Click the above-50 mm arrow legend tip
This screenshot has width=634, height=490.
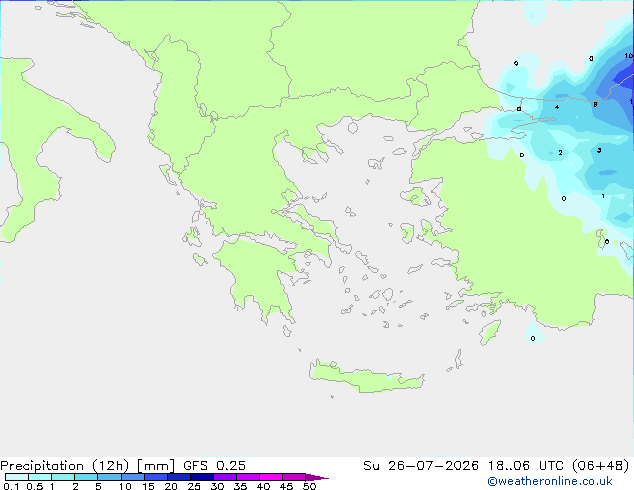pos(317,477)
